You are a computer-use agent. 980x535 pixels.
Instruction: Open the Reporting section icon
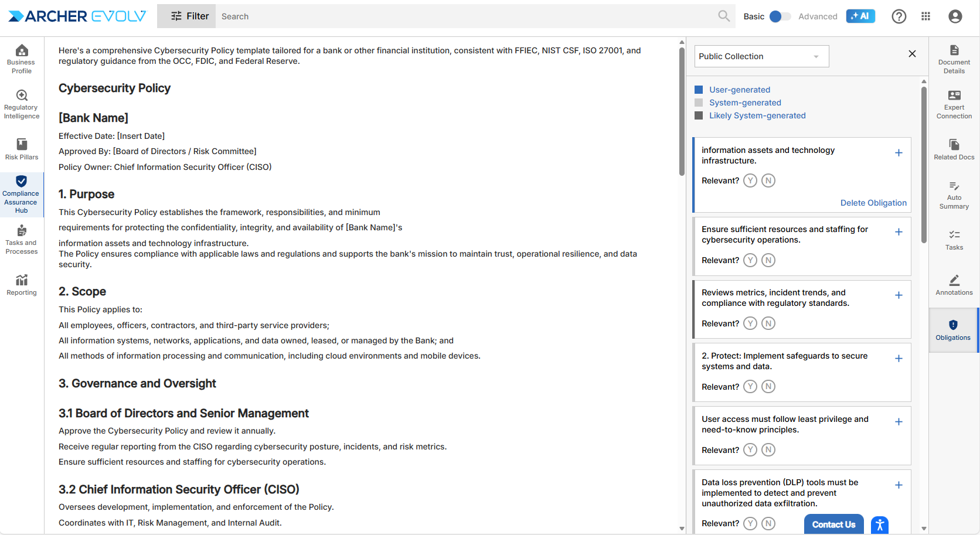pos(22,285)
